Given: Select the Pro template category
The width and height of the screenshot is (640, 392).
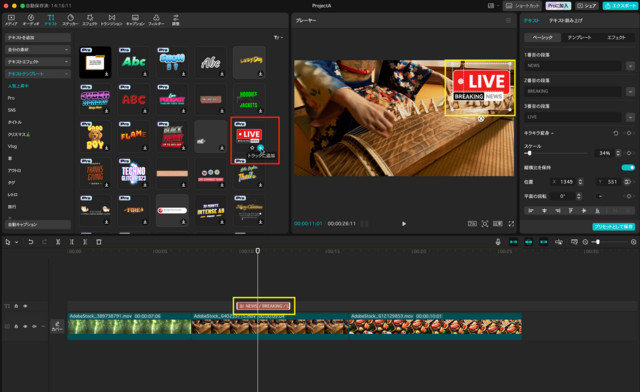Looking at the screenshot, I should pyautogui.click(x=11, y=98).
